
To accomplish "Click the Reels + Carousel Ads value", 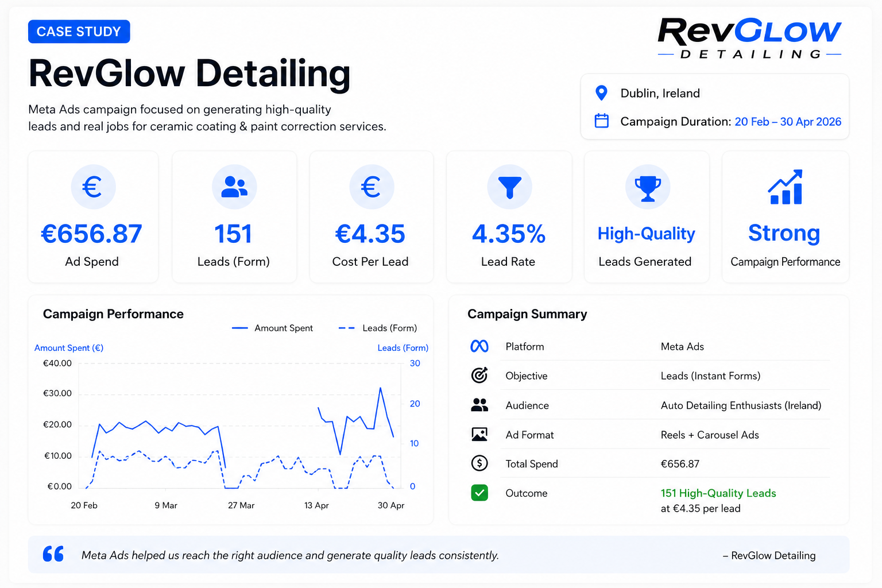I will coord(710,435).
